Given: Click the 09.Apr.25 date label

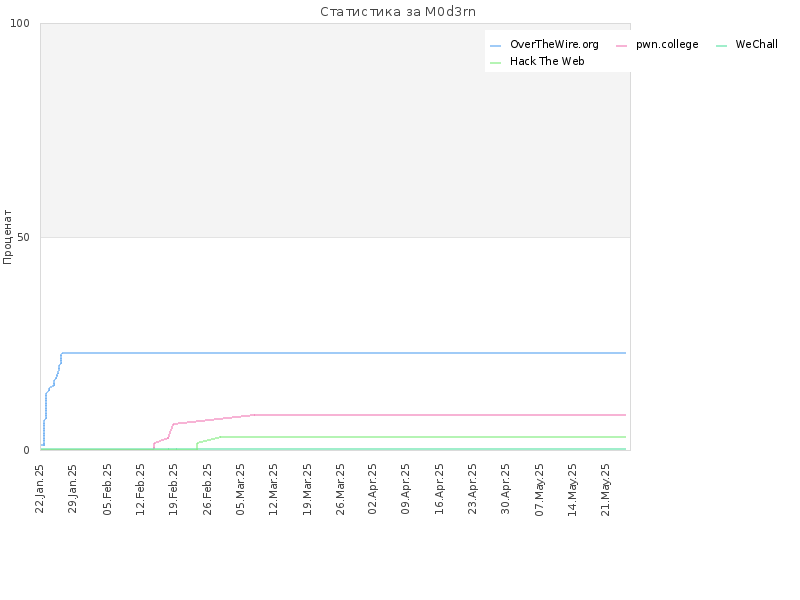Looking at the screenshot, I should pyautogui.click(x=406, y=489).
